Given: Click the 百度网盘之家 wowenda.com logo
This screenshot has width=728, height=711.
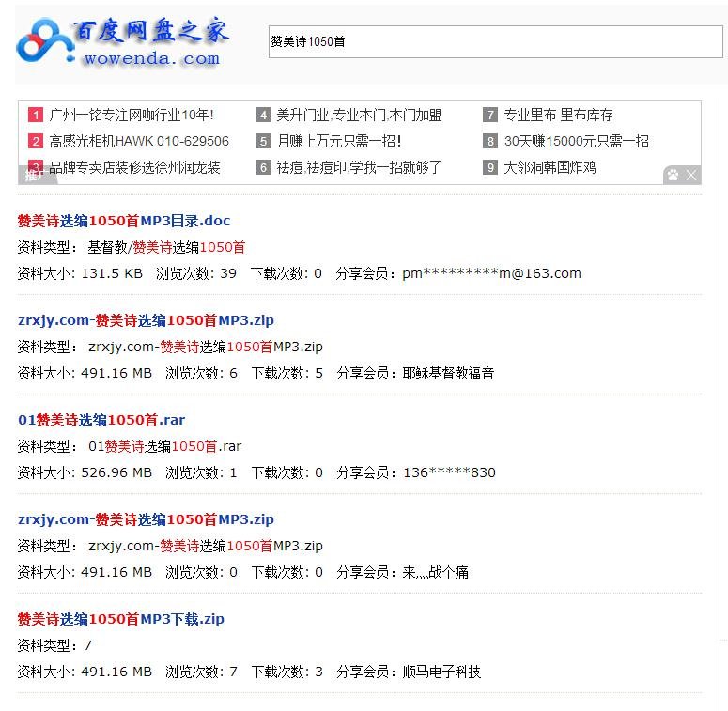Looking at the screenshot, I should (122, 43).
